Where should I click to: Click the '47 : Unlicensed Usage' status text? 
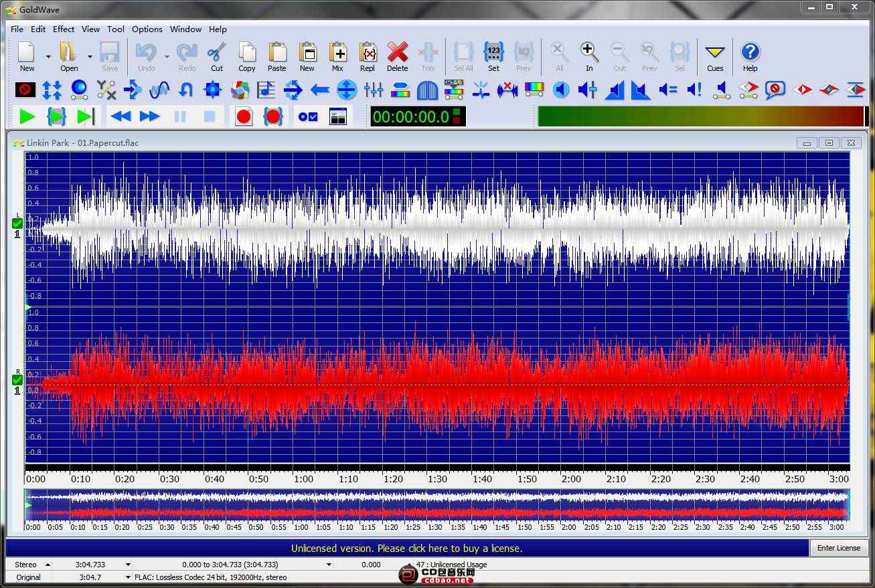[x=451, y=565]
